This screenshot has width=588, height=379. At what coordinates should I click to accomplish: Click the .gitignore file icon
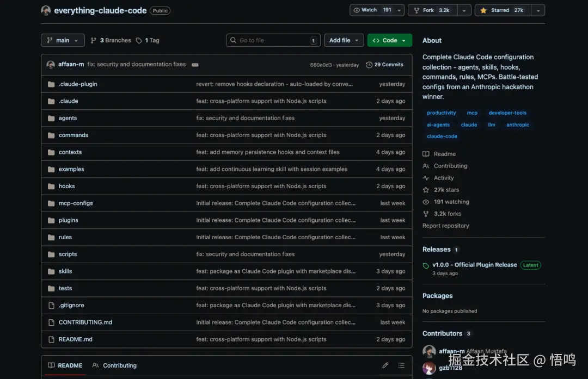click(x=51, y=306)
